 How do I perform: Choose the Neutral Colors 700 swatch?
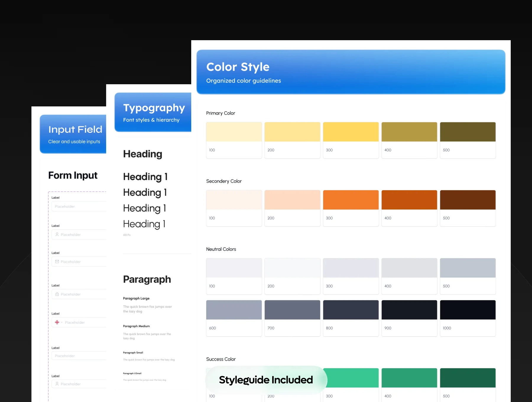pyautogui.click(x=292, y=318)
